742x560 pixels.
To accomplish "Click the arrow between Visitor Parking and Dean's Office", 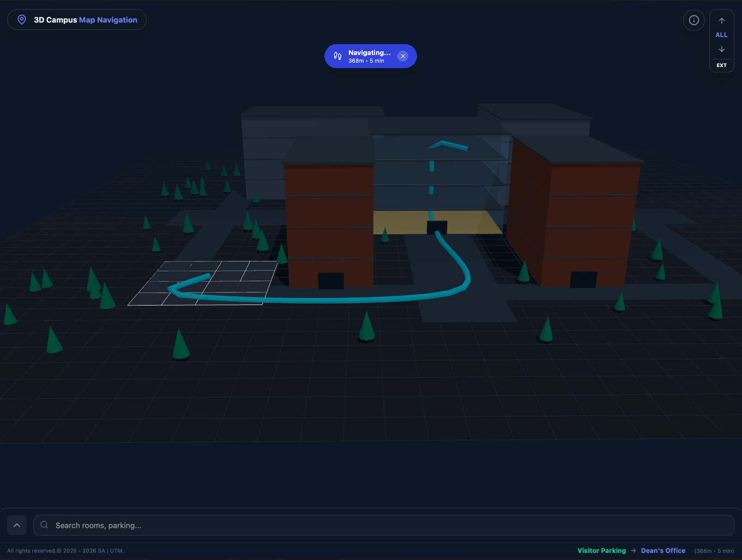I will 634,551.
